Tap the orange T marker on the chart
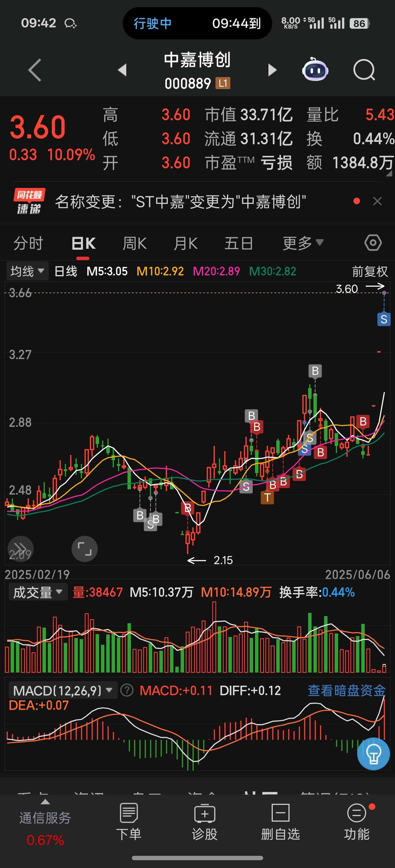This screenshot has width=395, height=868. point(267,497)
